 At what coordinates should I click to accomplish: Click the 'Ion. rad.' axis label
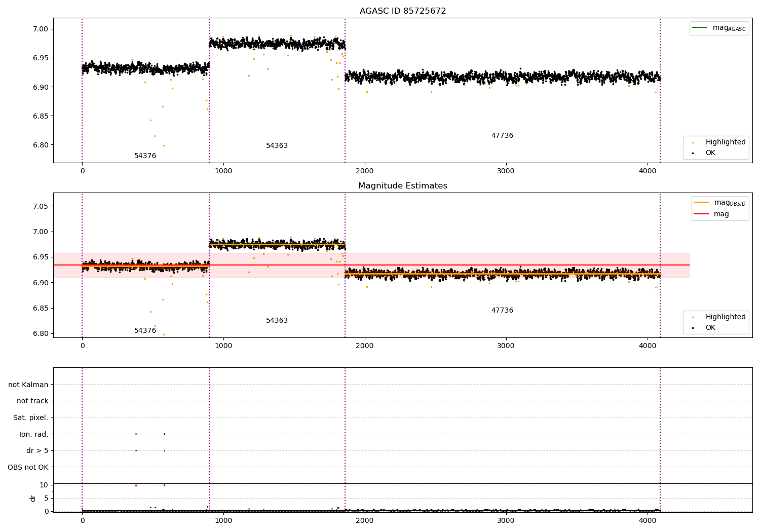pos(34,435)
